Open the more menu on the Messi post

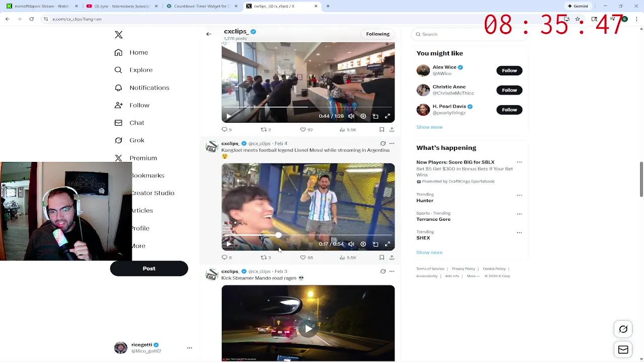coord(392,144)
